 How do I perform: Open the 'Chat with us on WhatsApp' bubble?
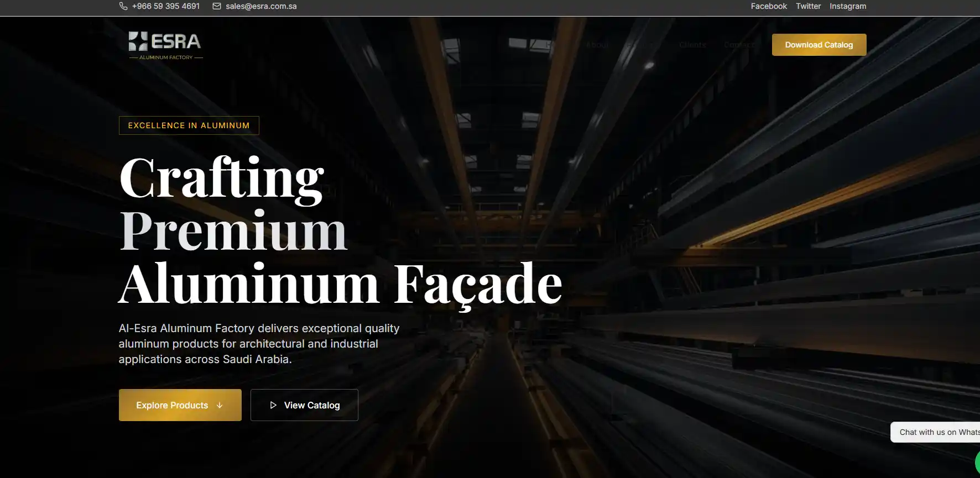pyautogui.click(x=935, y=432)
